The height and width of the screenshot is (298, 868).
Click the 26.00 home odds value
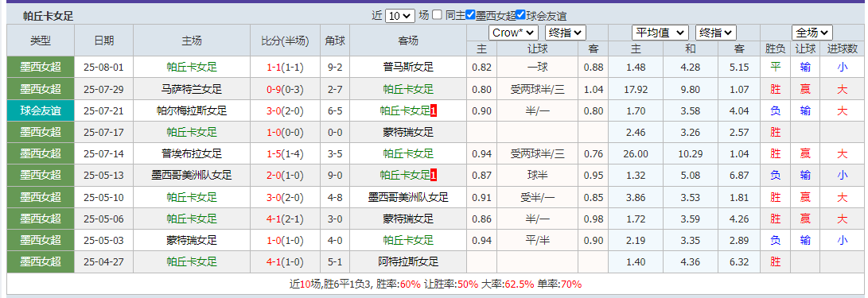(636, 153)
